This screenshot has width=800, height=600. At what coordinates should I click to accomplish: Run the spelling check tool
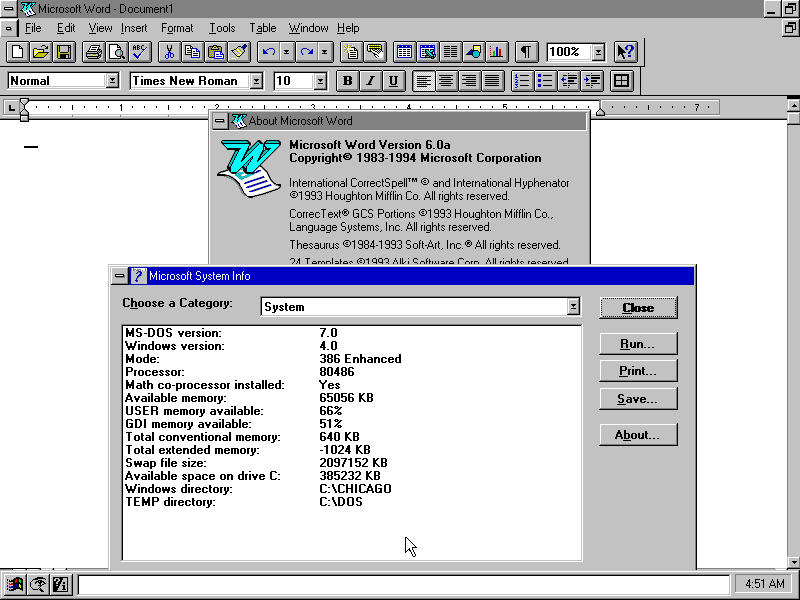click(x=139, y=52)
